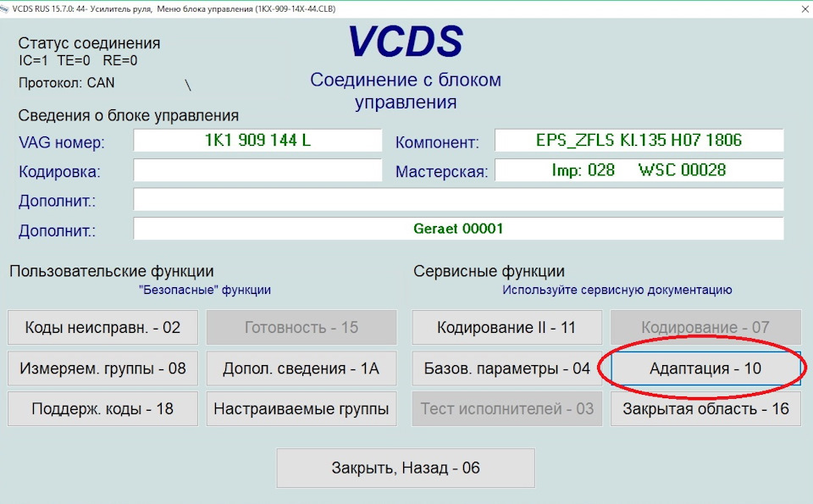813x504 pixels.
Task: Click the greyed-out Кодирование - 07 button
Action: point(705,328)
